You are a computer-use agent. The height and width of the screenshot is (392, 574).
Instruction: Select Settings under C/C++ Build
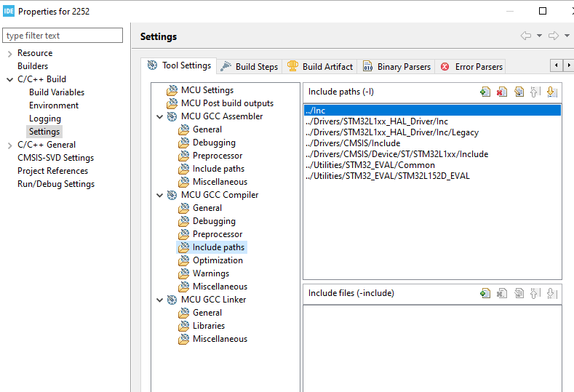44,132
